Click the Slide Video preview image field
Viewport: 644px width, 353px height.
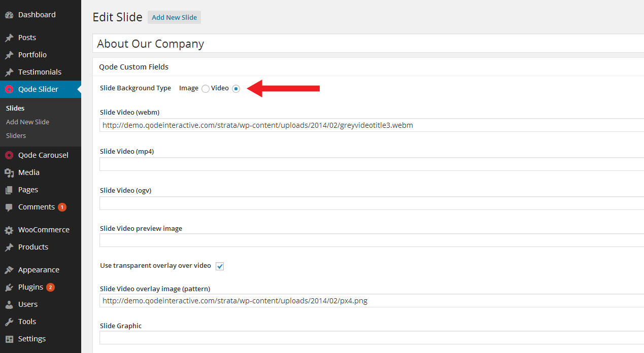370,240
